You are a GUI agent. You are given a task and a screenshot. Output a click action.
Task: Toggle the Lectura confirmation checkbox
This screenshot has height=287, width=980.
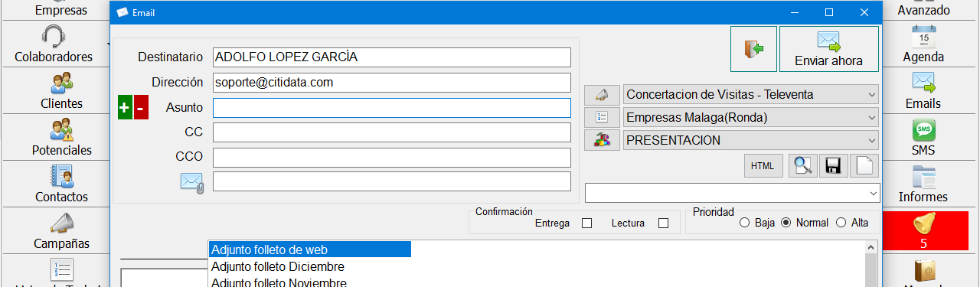tap(664, 223)
